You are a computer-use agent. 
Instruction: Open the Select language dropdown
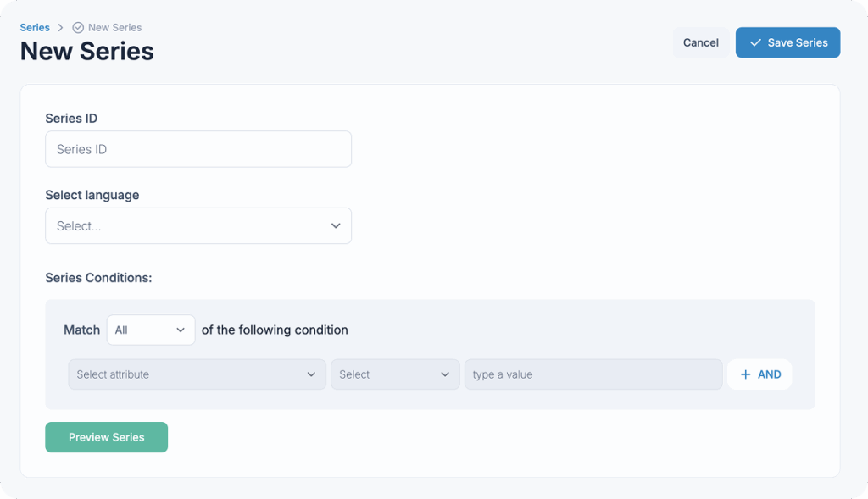point(198,226)
